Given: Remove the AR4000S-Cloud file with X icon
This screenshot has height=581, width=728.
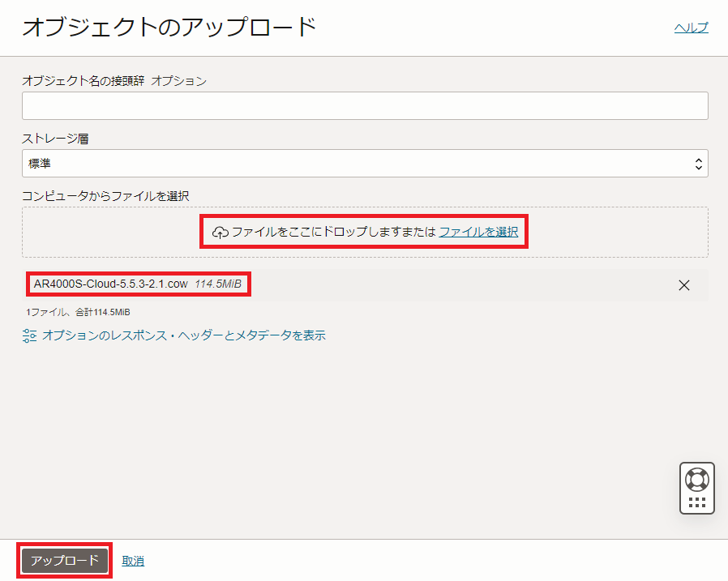Looking at the screenshot, I should (683, 285).
